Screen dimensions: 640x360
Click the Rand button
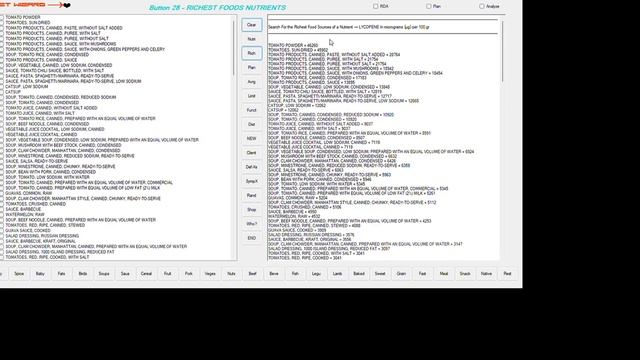coord(251,196)
